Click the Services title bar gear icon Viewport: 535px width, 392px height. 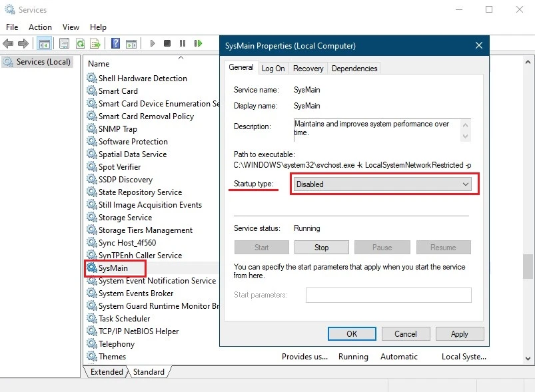click(10, 9)
